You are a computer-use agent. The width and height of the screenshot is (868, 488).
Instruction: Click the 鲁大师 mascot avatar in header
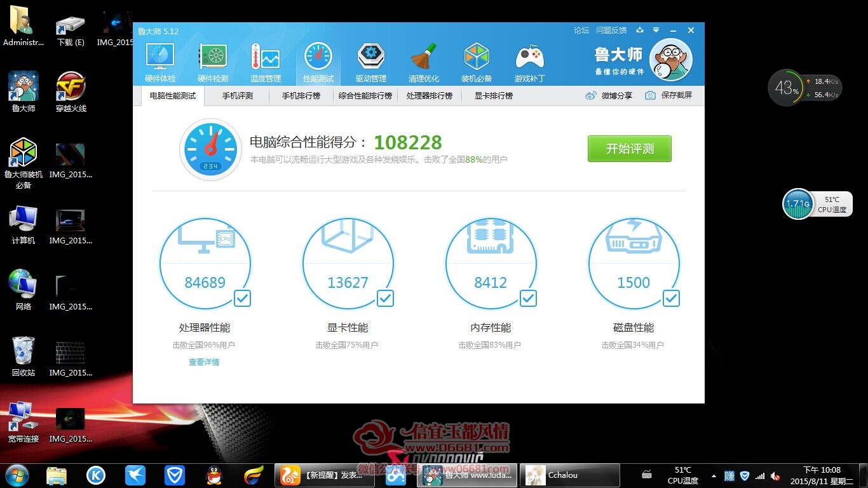[670, 60]
